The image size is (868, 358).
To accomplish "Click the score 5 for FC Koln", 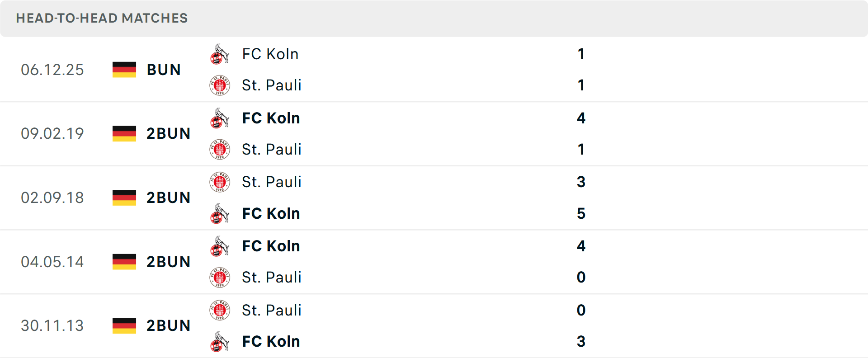I will point(581,213).
